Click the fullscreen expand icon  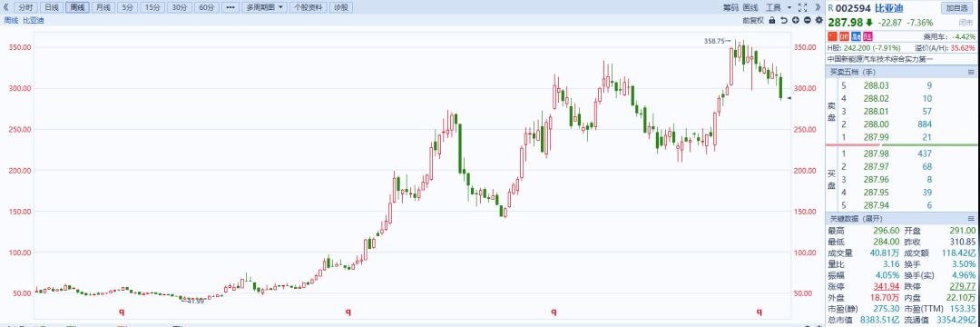[802, 7]
